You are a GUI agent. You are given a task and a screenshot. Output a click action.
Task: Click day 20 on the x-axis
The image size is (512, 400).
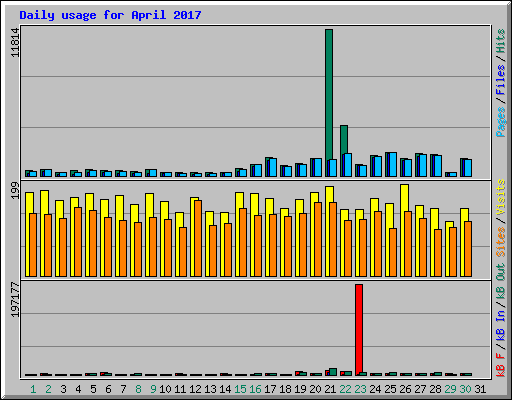(315, 389)
